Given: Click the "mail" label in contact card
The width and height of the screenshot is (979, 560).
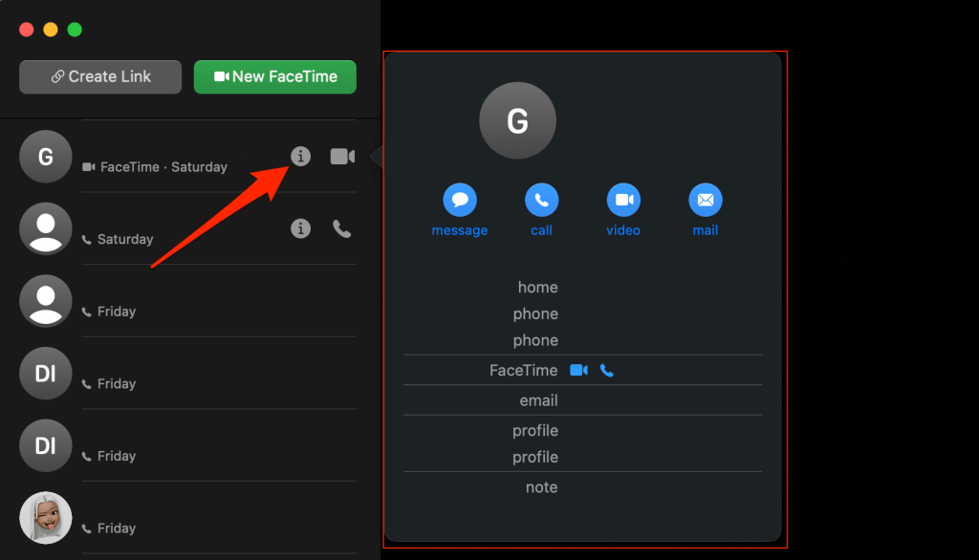Looking at the screenshot, I should pos(705,230).
